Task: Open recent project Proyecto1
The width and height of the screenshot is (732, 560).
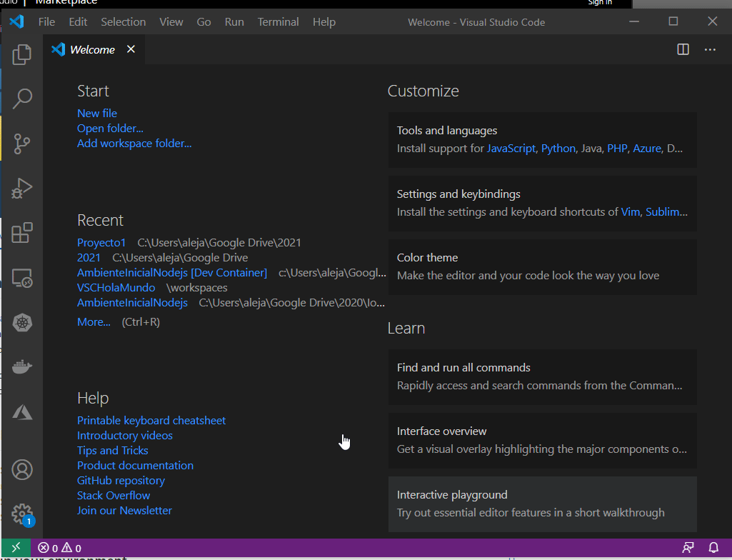Action: (101, 242)
